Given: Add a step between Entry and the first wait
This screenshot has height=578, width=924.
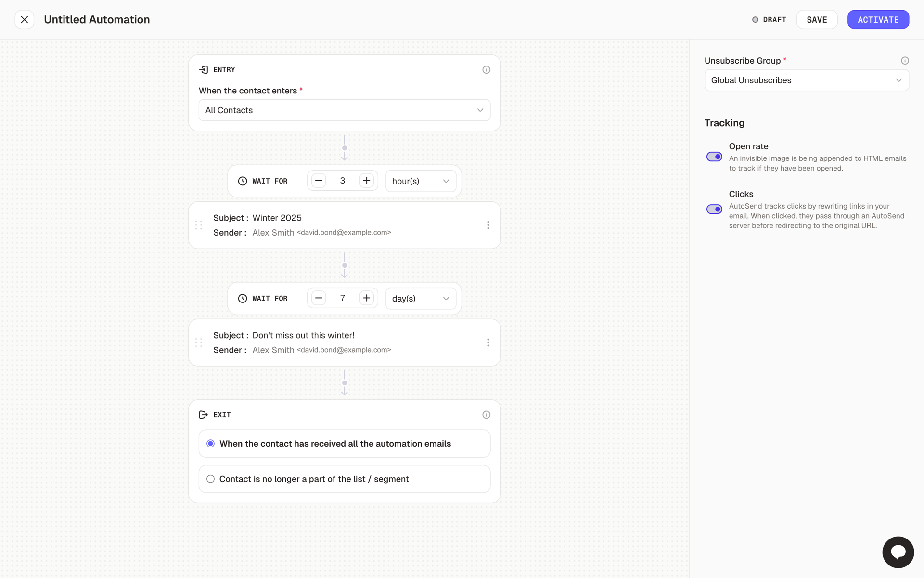Looking at the screenshot, I should pos(345,148).
